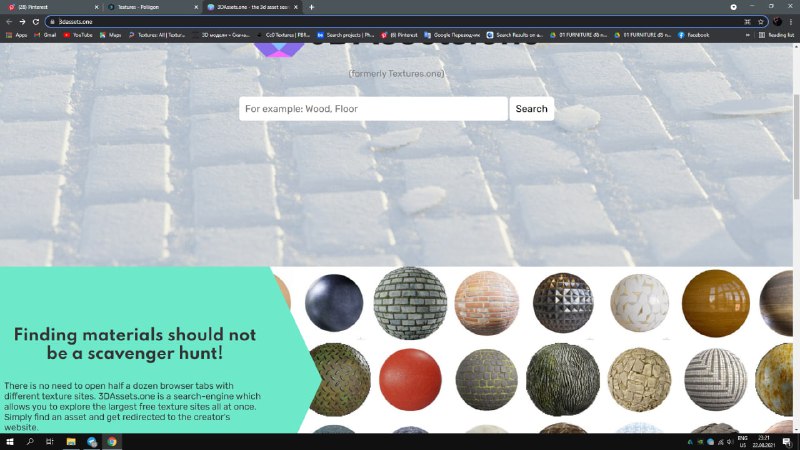Open the Google Переводчик bookmark

(x=452, y=35)
